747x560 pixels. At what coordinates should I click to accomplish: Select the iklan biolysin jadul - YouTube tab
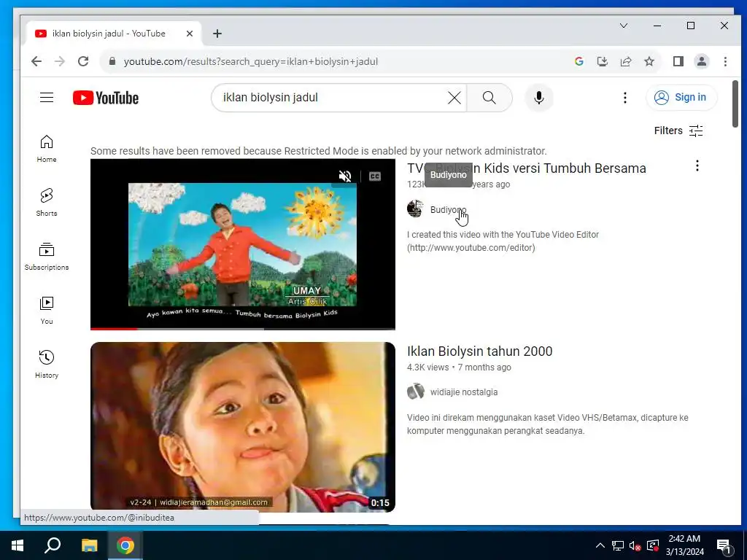113,34
